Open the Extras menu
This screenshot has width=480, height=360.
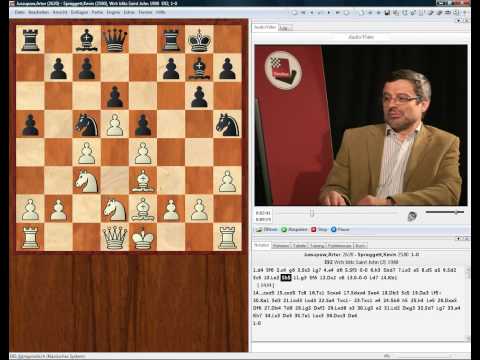coord(129,12)
